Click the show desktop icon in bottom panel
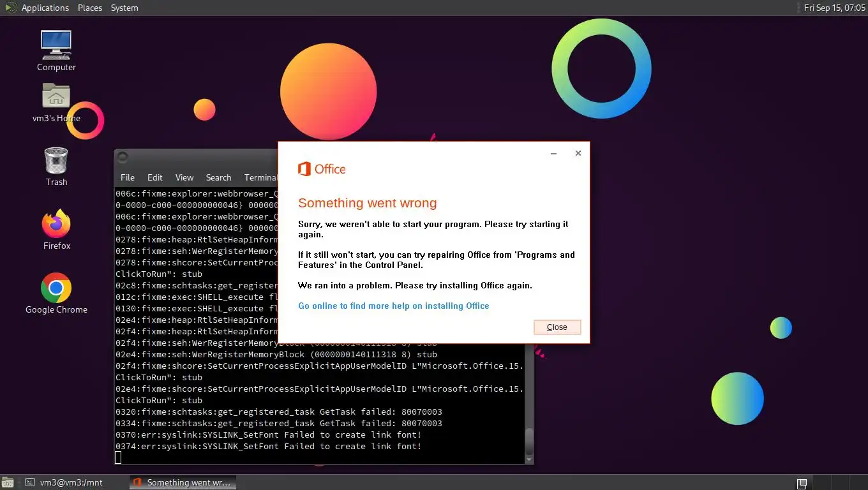The width and height of the screenshot is (868, 490). pos(7,483)
